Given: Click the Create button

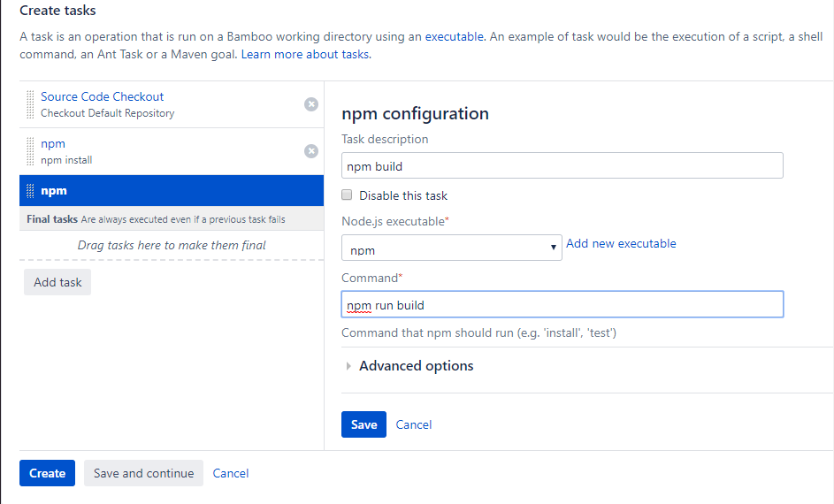Looking at the screenshot, I should click(48, 473).
